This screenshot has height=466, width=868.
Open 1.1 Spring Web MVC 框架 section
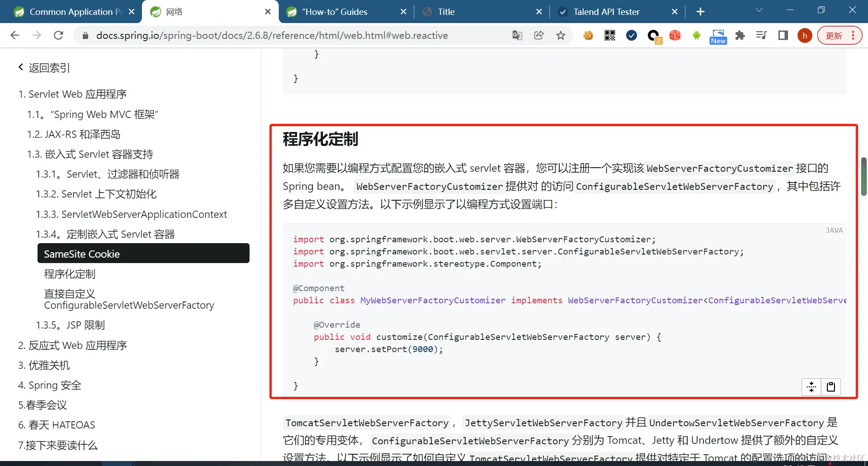pyautogui.click(x=93, y=114)
